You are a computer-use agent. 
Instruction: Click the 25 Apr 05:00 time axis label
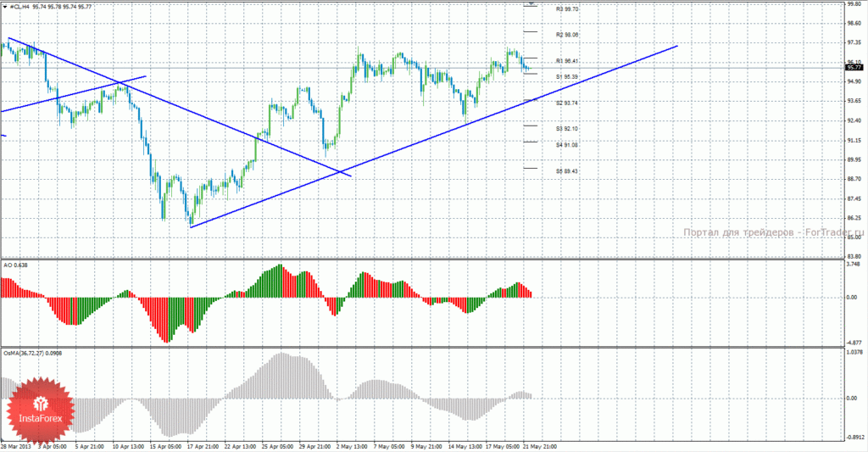pyautogui.click(x=277, y=446)
